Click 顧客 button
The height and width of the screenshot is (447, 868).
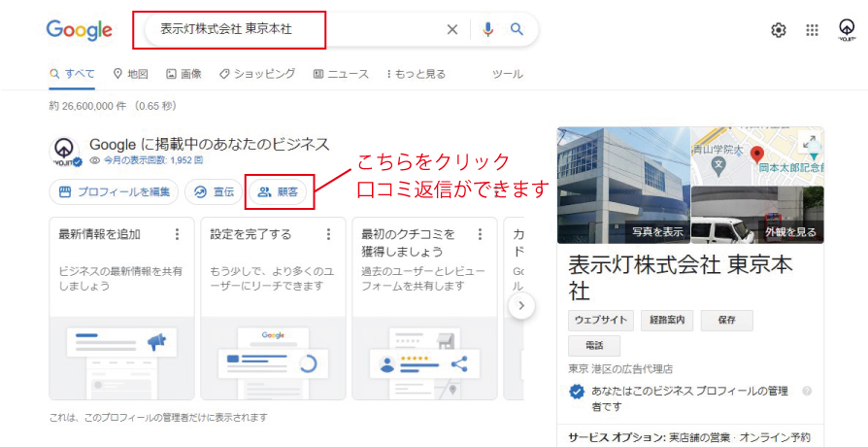pos(278,192)
